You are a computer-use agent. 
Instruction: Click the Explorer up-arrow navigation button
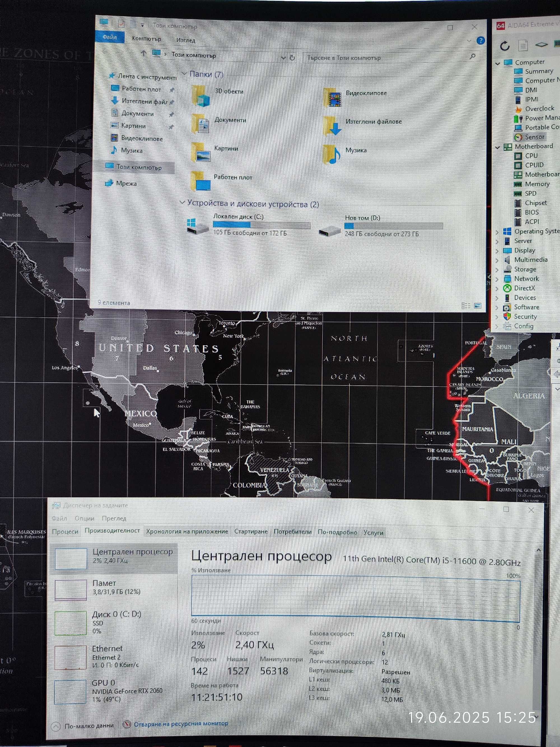point(143,53)
